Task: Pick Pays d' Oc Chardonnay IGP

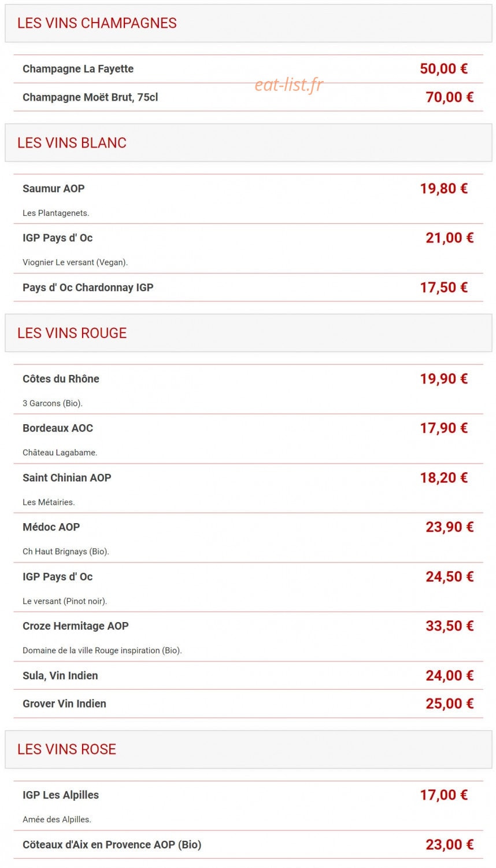Action: point(88,288)
